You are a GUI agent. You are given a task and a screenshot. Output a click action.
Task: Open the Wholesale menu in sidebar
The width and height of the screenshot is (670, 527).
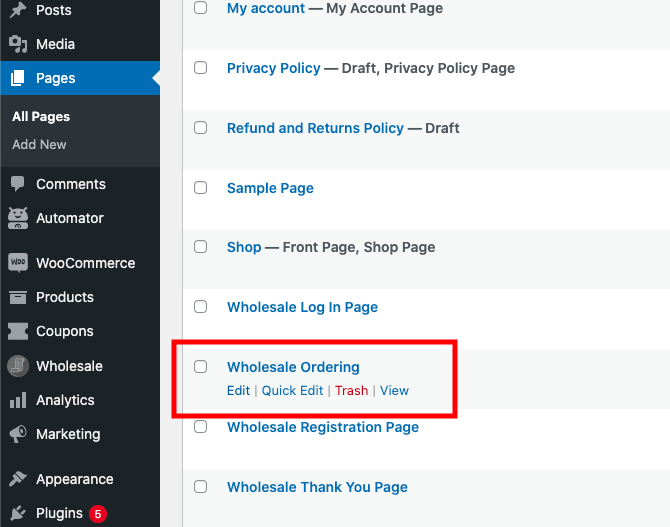tap(69, 366)
